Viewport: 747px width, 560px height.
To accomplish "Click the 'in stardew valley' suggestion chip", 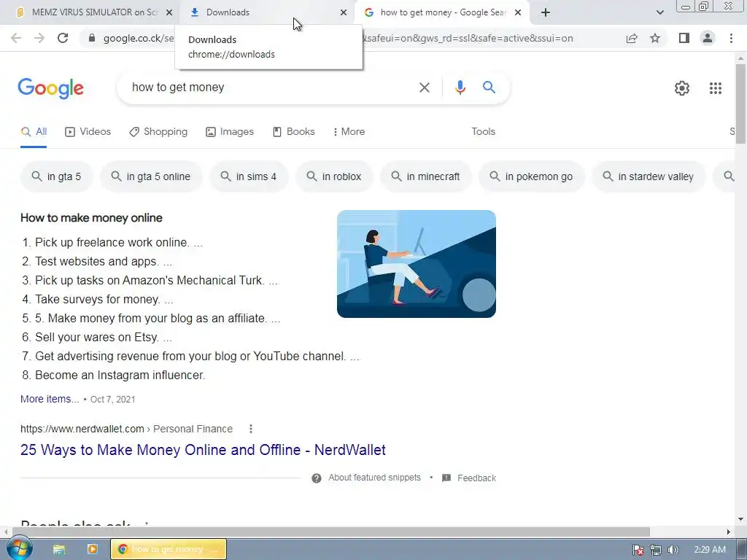I will 649,176.
